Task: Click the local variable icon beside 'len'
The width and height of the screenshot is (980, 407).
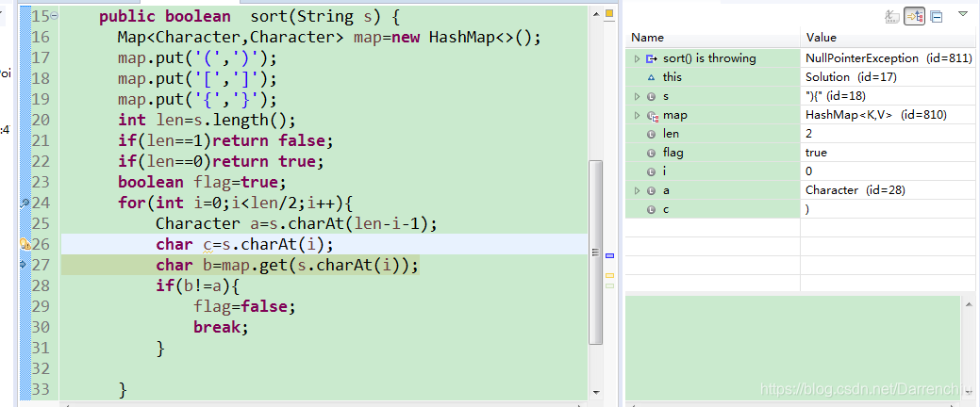Action: coord(651,134)
